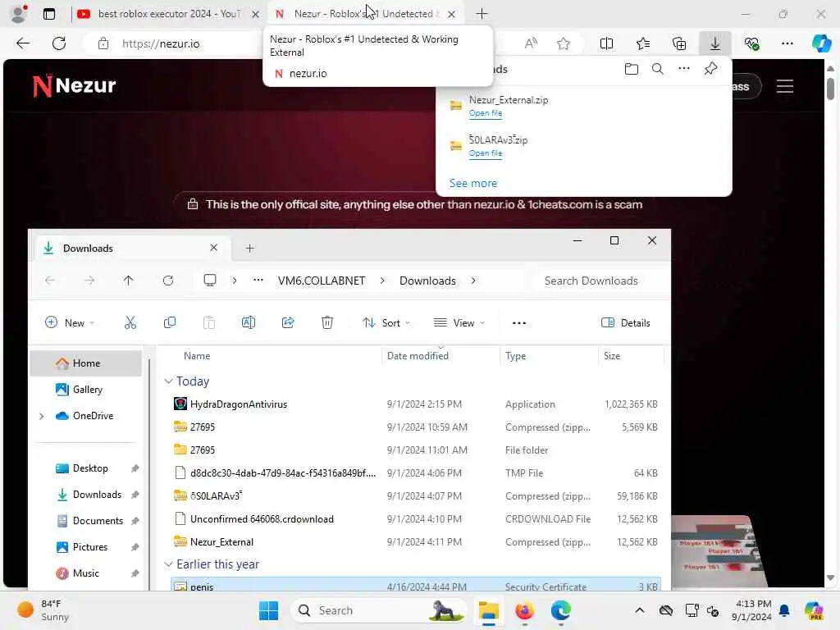Show hidden breadcrumb path ellipsis

click(258, 281)
